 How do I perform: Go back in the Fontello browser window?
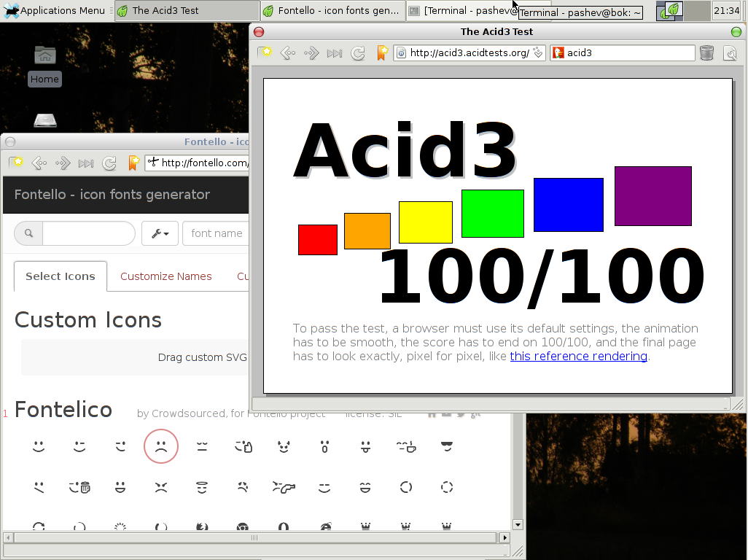point(39,163)
